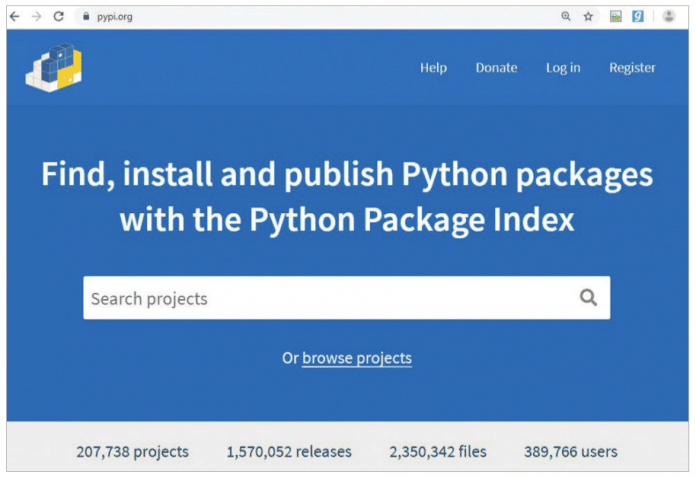The height and width of the screenshot is (478, 696).
Task: Open the Register link in the header
Action: 632,68
